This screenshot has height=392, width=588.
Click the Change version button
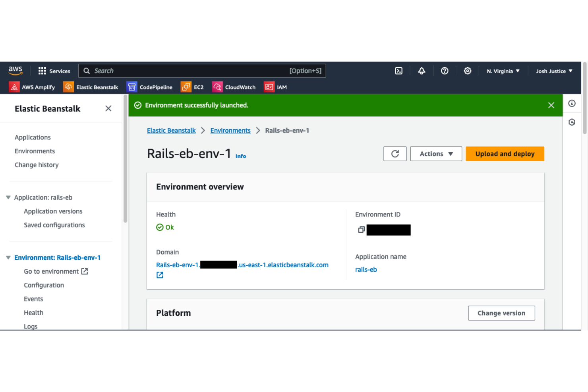(501, 313)
